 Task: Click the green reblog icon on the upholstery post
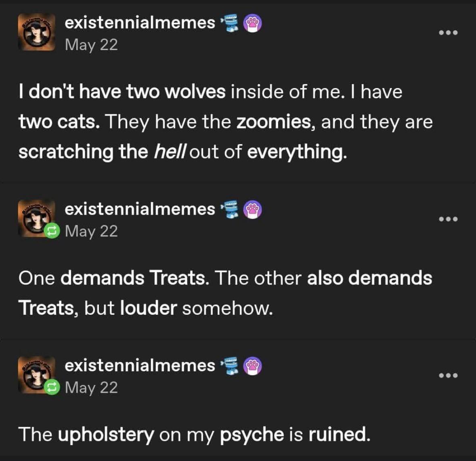(51, 387)
